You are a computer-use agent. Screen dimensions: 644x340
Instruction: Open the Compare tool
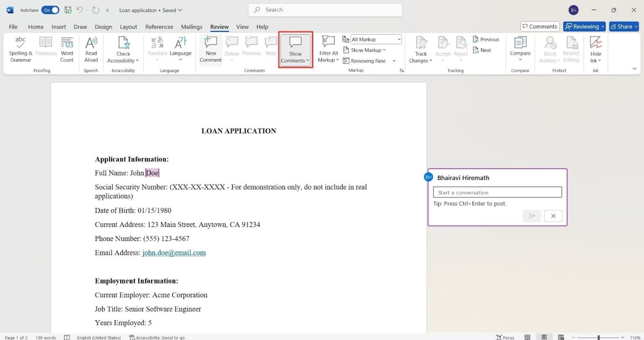tap(520, 49)
